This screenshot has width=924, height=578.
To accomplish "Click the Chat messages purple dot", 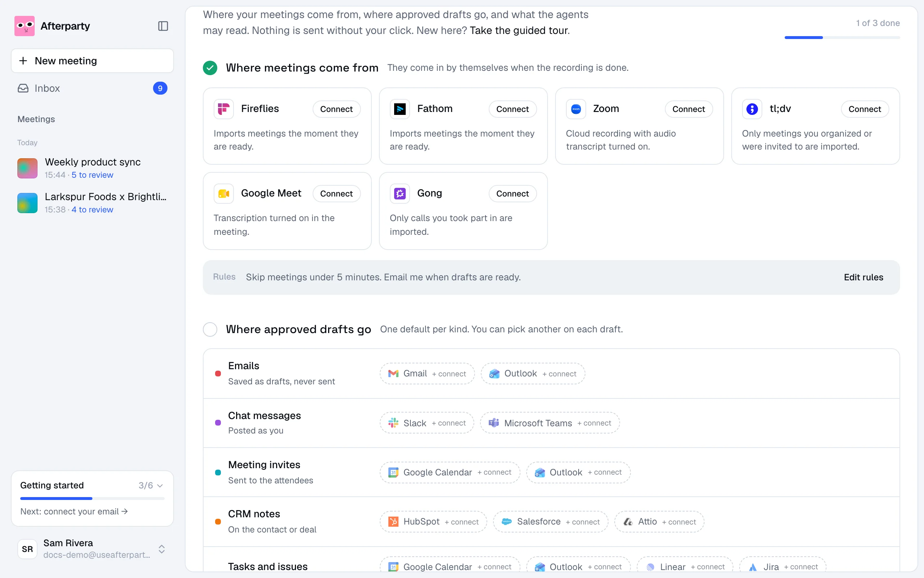I will point(218,423).
